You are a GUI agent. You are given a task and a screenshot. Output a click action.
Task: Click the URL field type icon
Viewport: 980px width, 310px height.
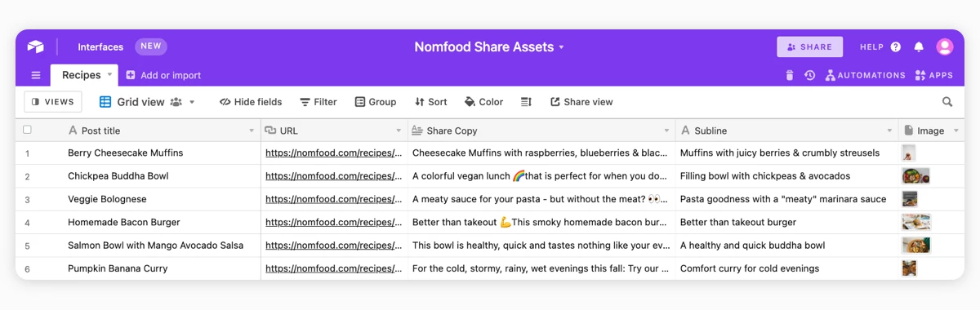(270, 131)
